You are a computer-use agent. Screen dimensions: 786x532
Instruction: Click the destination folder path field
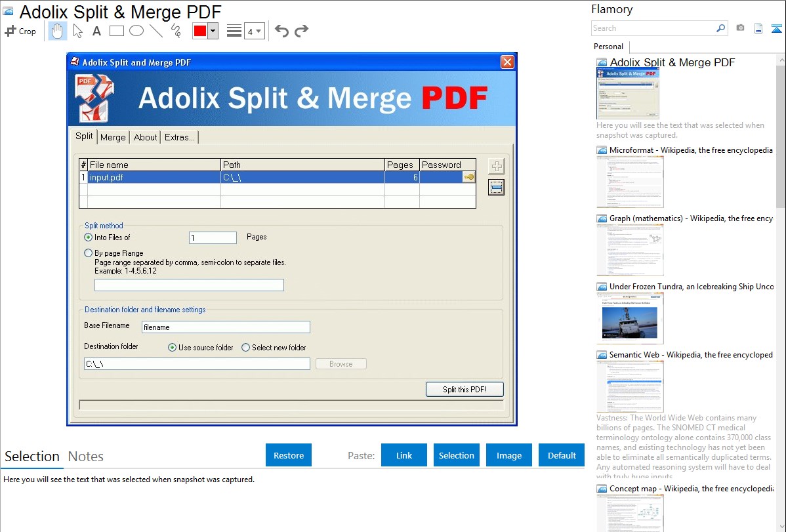point(197,363)
